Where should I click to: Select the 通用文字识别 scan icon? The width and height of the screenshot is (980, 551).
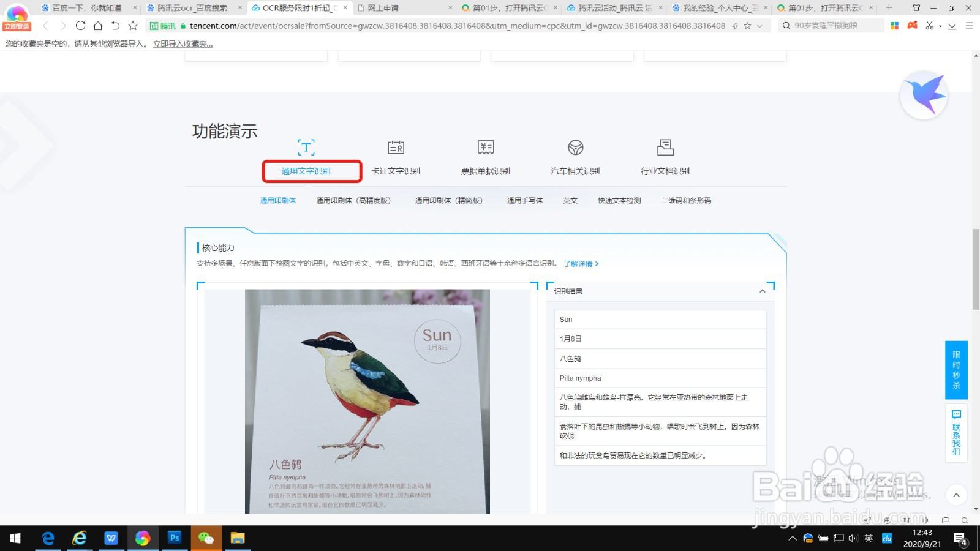306,147
